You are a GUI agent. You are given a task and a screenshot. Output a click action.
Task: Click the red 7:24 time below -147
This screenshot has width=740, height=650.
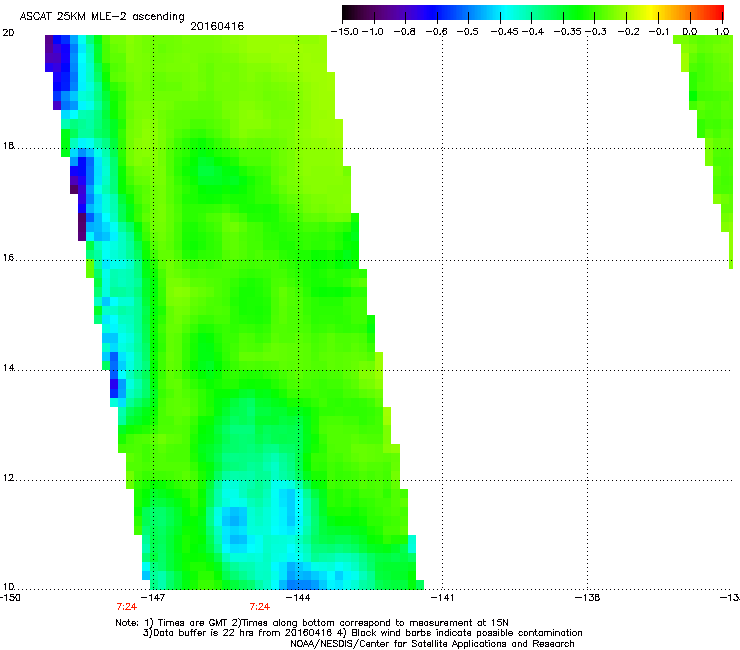[x=126, y=607]
